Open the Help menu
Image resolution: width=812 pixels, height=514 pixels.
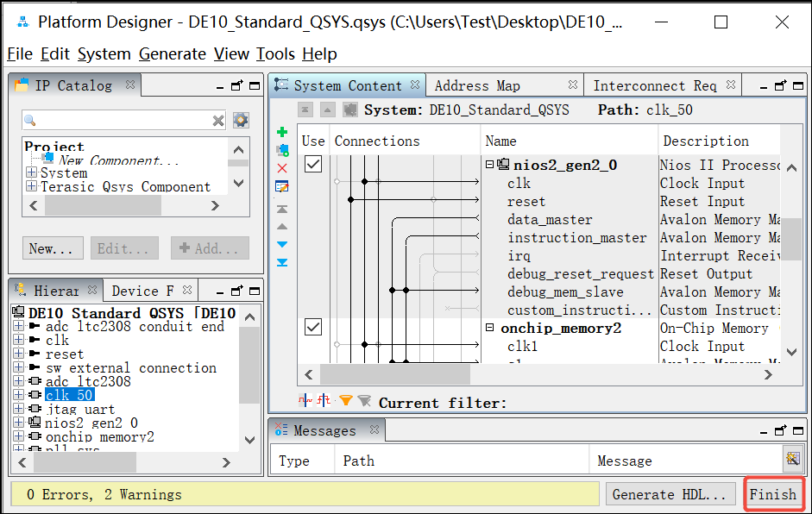319,53
